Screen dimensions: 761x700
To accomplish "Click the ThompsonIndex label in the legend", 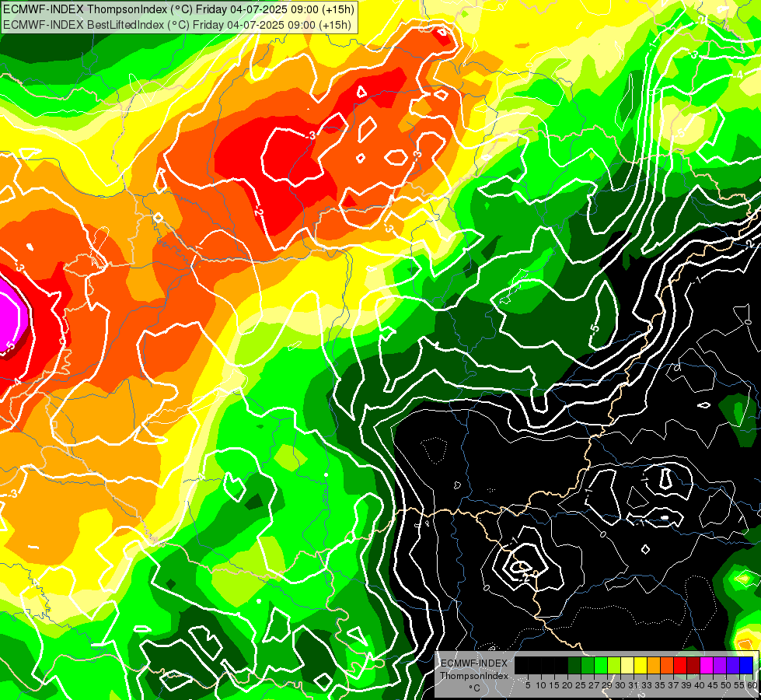I will point(474,676).
